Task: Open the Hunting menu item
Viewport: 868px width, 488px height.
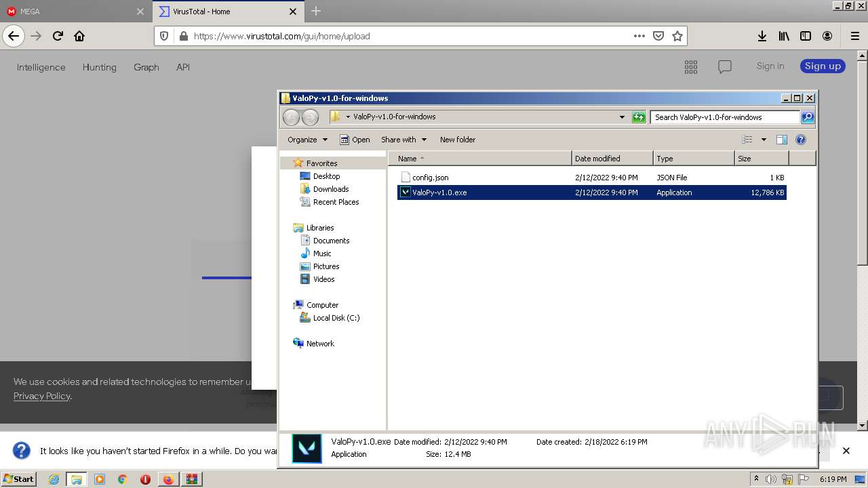Action: tap(100, 67)
